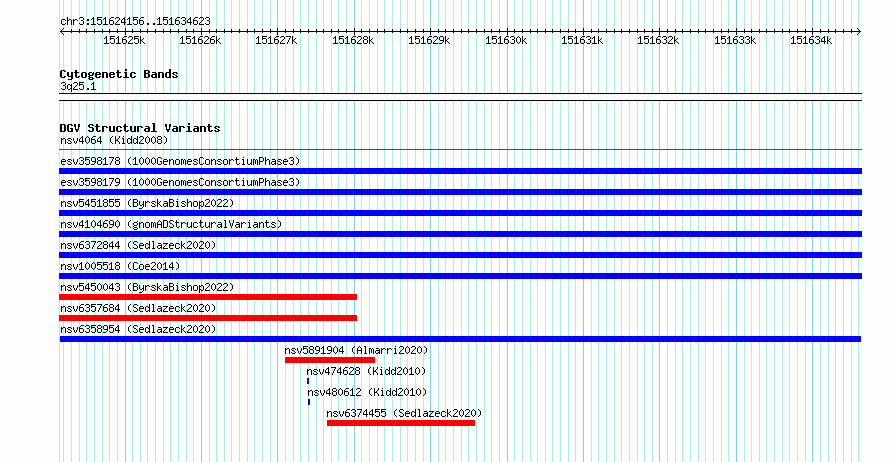The image size is (890, 462).
Task: Click the red bar under nsv5450043
Action: [x=208, y=297]
